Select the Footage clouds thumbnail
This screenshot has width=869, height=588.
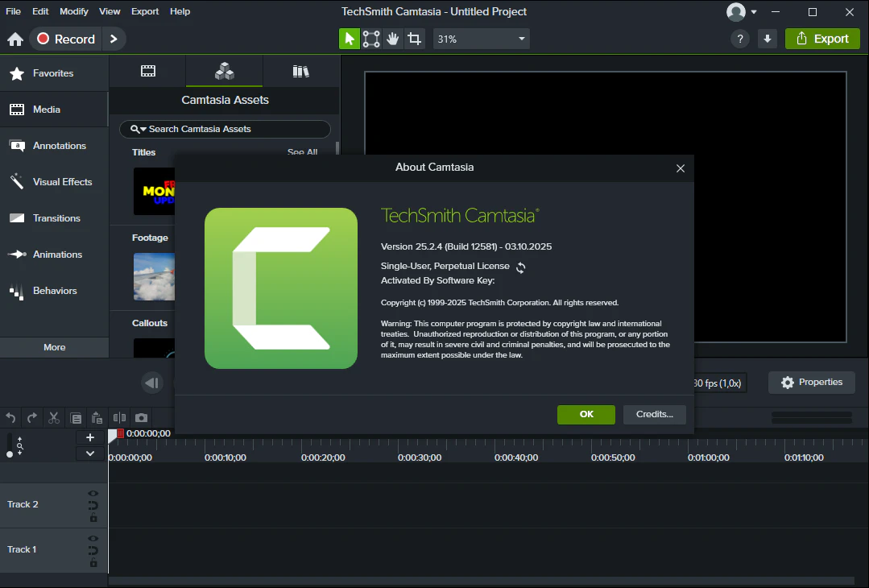pyautogui.click(x=154, y=276)
